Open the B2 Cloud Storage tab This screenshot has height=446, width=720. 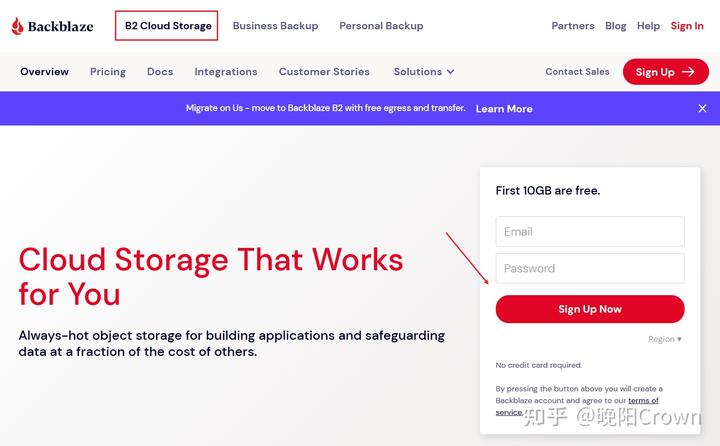tap(167, 26)
